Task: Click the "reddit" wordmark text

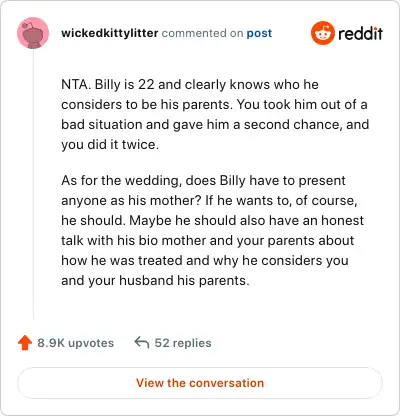Action: click(360, 33)
